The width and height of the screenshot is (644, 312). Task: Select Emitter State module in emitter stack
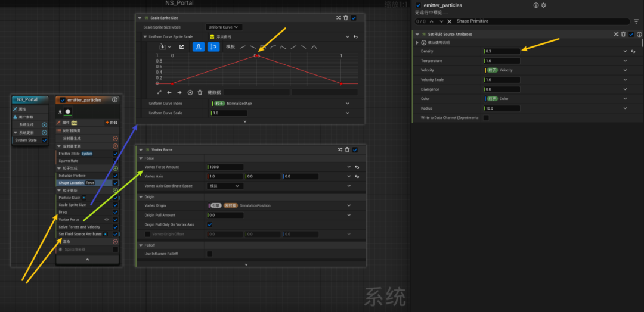coord(69,154)
